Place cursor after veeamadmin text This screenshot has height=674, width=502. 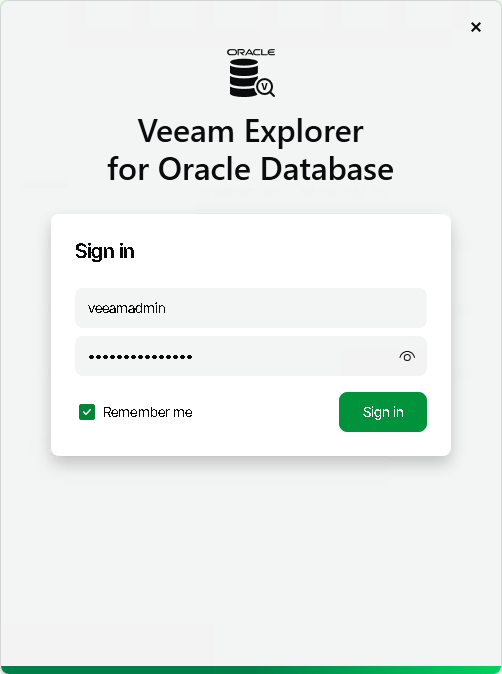point(167,308)
